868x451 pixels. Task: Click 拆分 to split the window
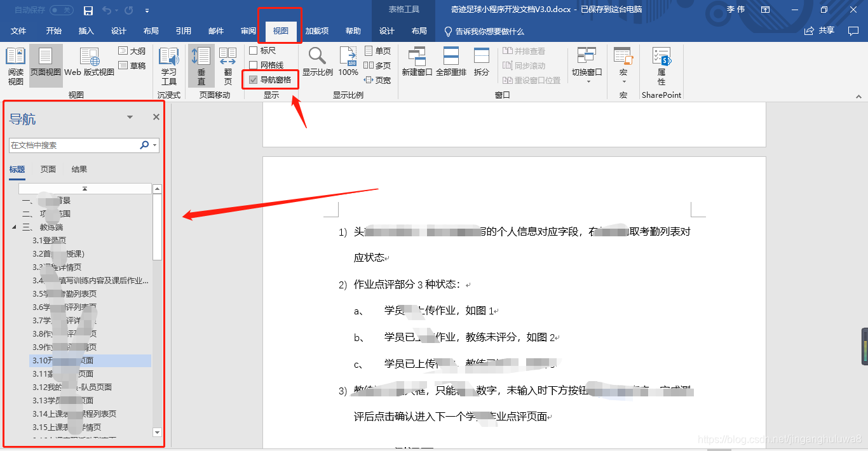pos(482,62)
